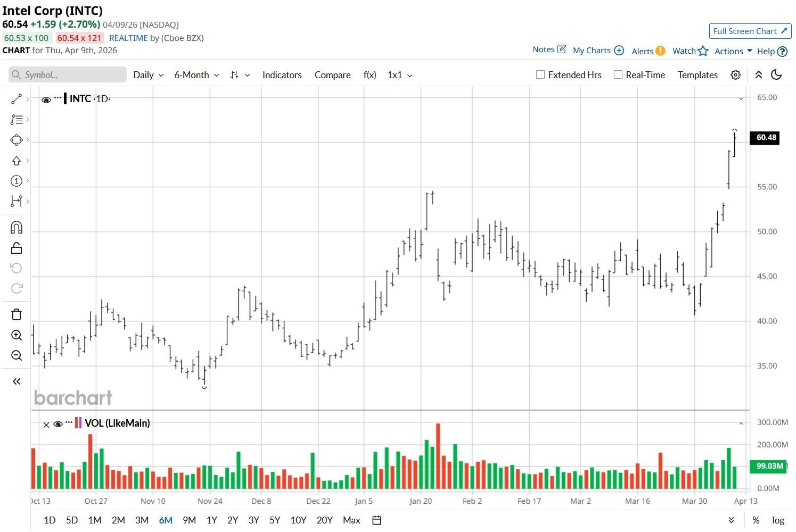Select the trend line drawing tool
This screenshot has height=532, width=796.
click(x=17, y=99)
